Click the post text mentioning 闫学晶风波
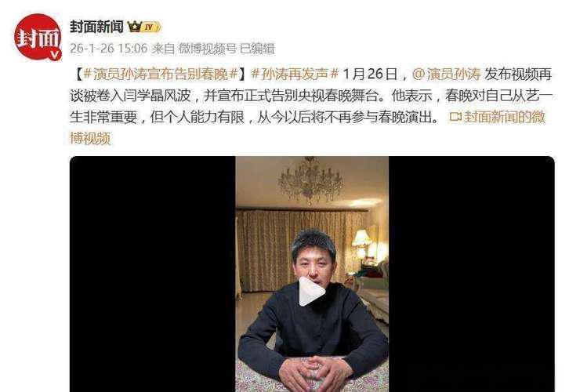 [x=157, y=96]
